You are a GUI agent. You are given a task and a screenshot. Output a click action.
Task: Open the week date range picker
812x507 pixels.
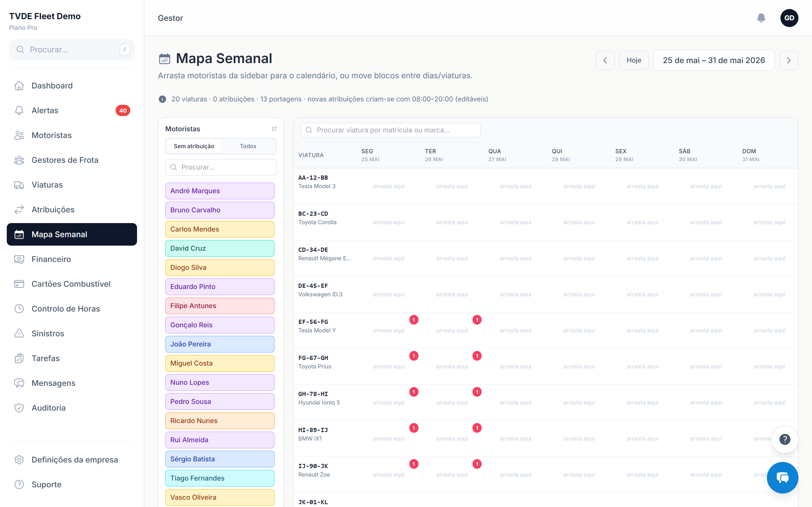[x=714, y=60]
